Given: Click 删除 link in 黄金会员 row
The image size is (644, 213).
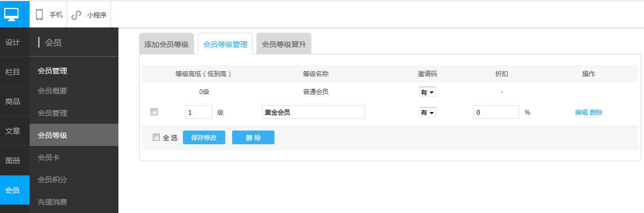Looking at the screenshot, I should (596, 113).
